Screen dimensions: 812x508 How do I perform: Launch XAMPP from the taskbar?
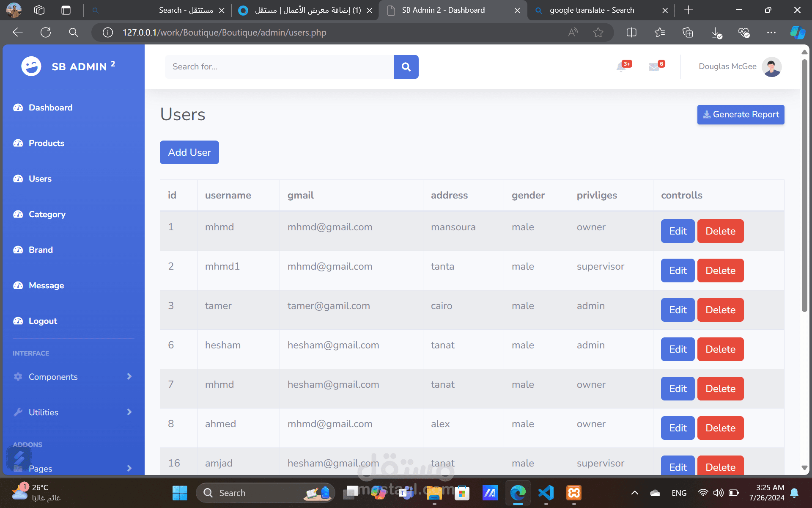click(574, 493)
